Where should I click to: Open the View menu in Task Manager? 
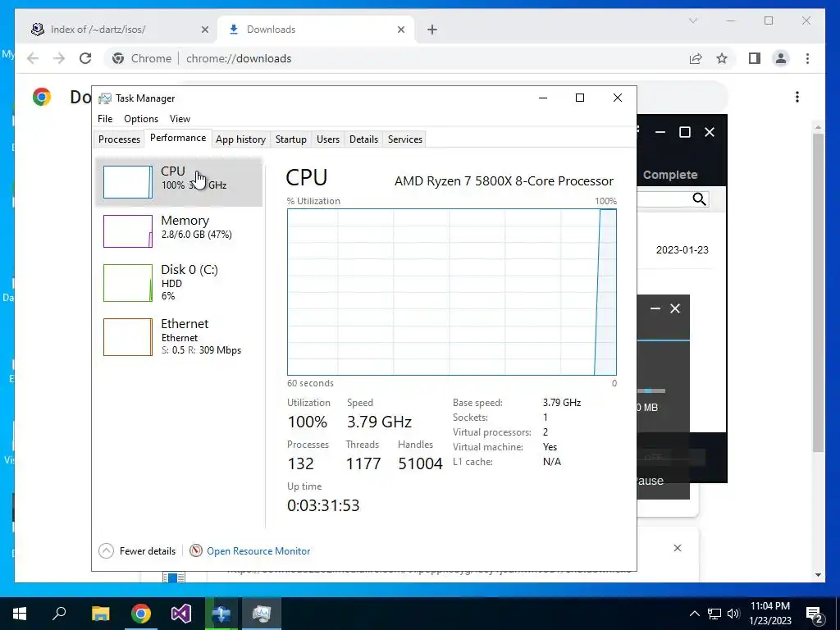pyautogui.click(x=180, y=119)
